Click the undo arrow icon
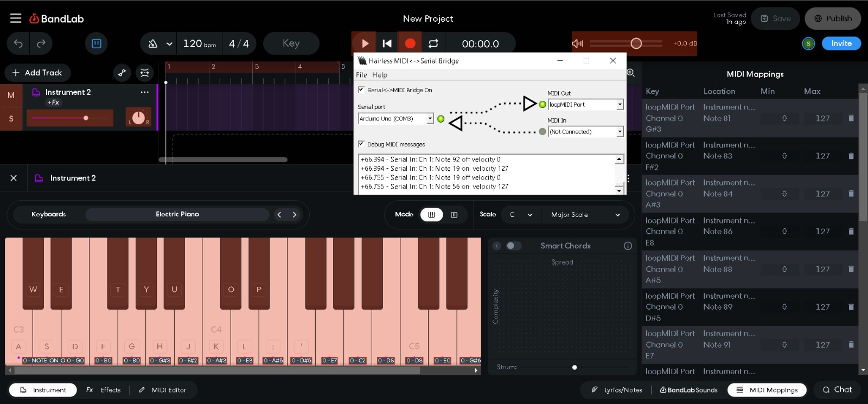The width and height of the screenshot is (868, 404). pos(18,43)
